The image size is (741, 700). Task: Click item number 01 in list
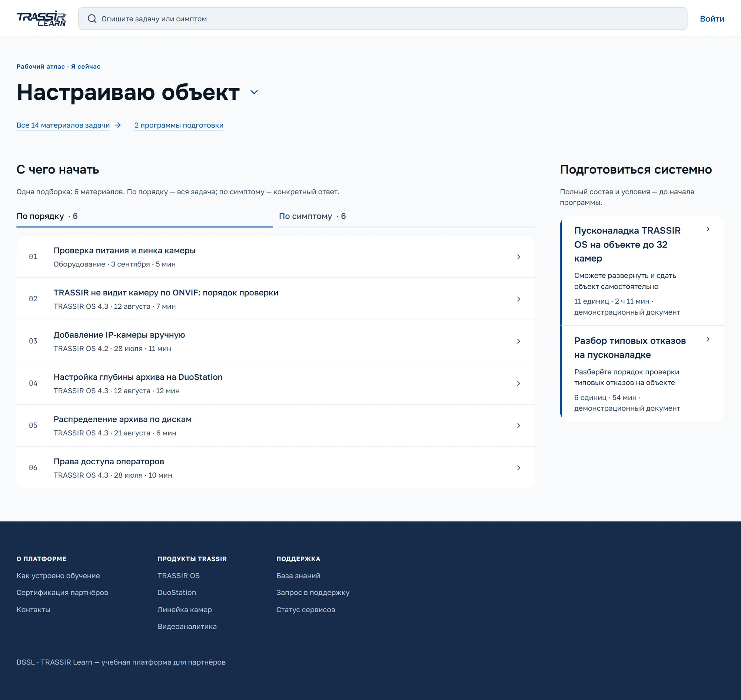tap(33, 257)
